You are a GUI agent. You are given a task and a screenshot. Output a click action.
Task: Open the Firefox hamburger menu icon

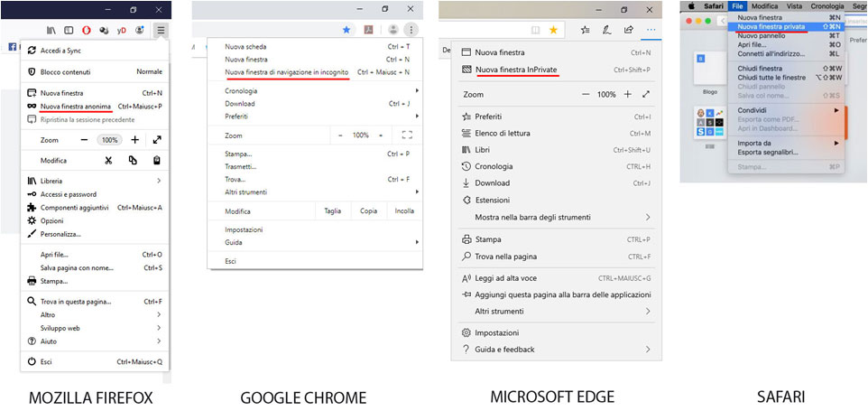[x=162, y=31]
